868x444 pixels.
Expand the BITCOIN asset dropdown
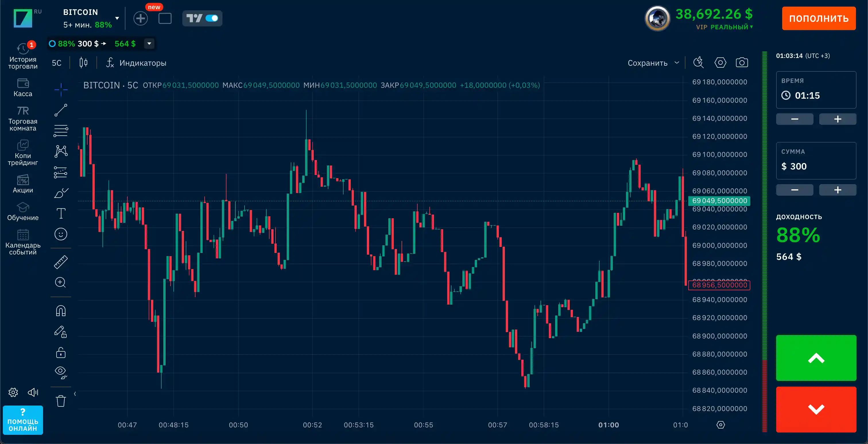click(x=117, y=18)
